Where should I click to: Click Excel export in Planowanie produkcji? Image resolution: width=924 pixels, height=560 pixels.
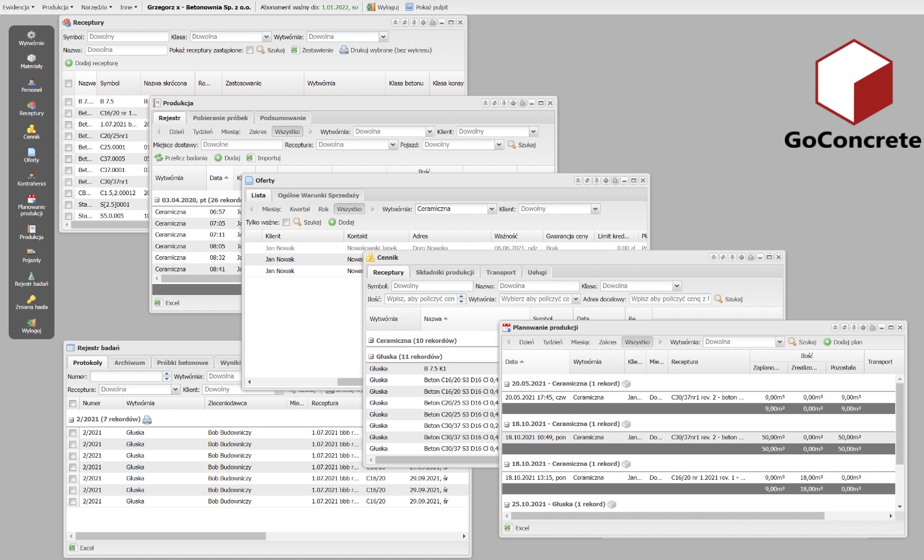tap(517, 528)
